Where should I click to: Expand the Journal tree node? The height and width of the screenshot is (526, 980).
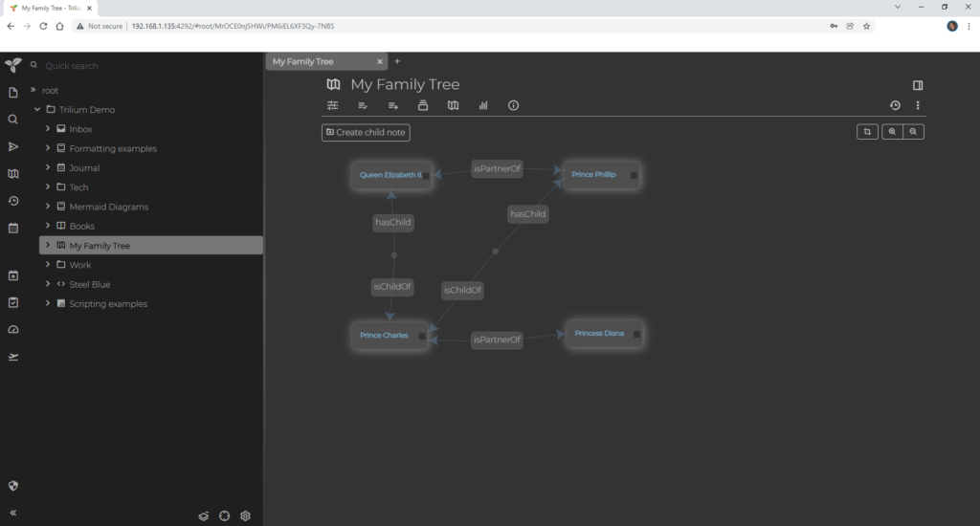pos(48,168)
